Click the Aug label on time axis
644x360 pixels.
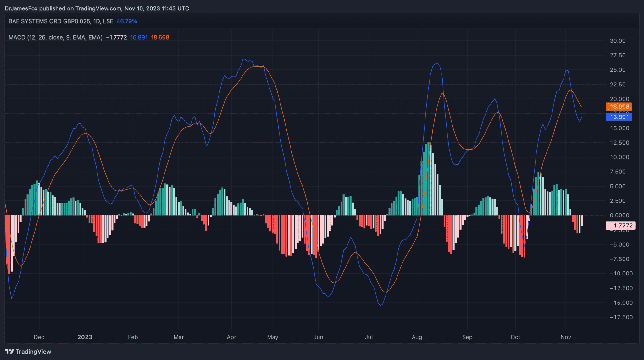tap(417, 337)
